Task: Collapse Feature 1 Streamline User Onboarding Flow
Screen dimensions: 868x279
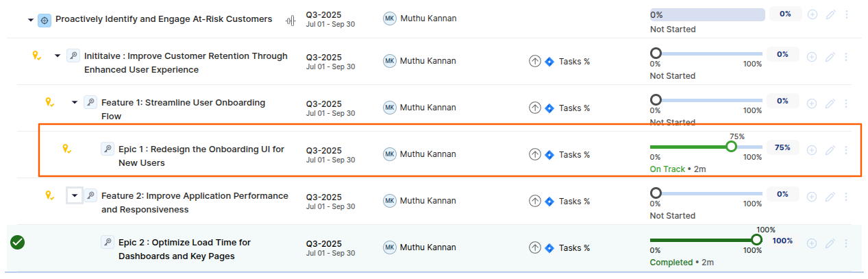Action: click(x=75, y=102)
